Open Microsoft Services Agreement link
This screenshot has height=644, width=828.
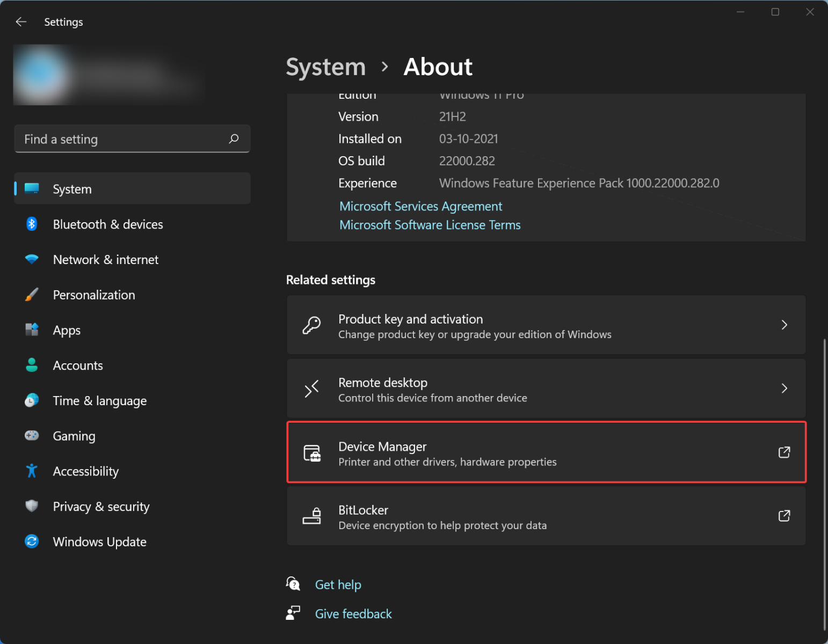tap(420, 206)
